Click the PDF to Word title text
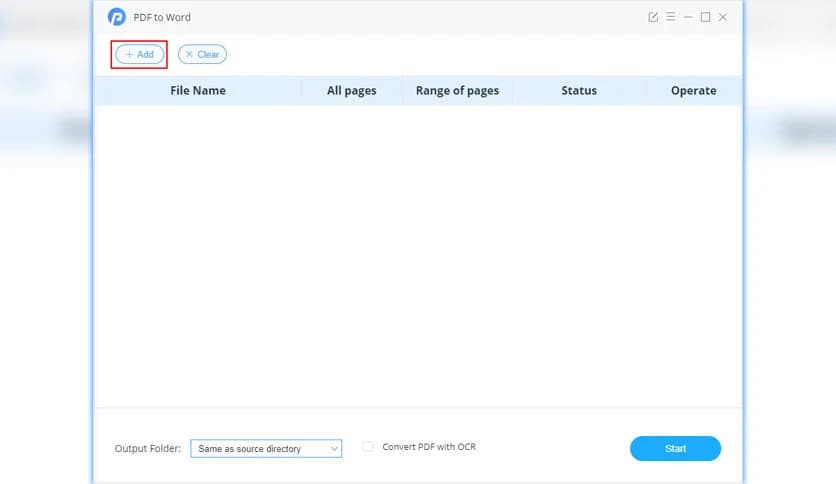836x484 pixels. pyautogui.click(x=162, y=18)
